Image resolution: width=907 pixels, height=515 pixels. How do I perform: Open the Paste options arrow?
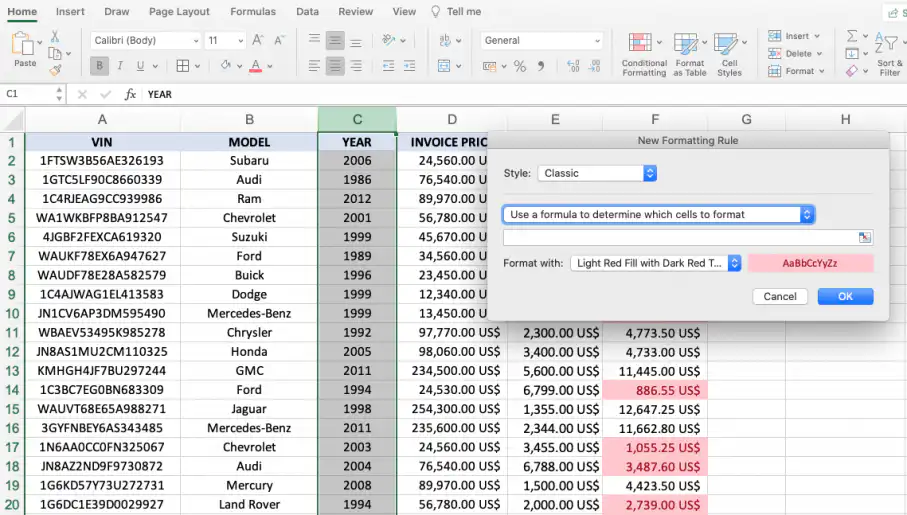[x=40, y=43]
